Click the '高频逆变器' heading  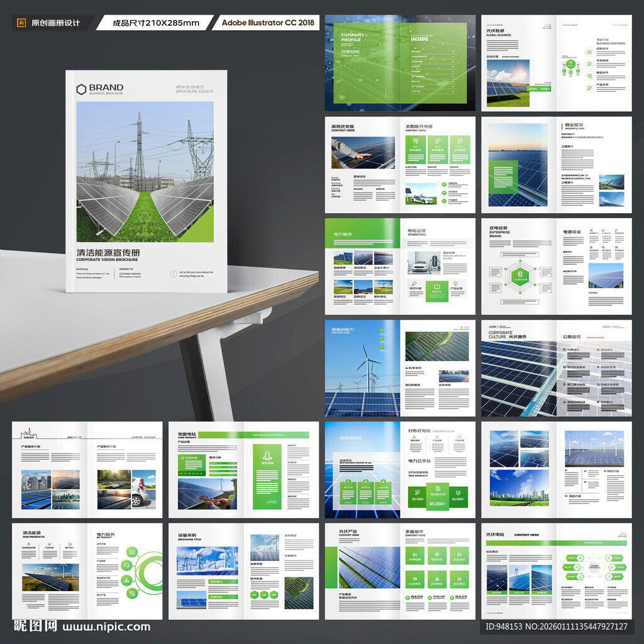343,126
